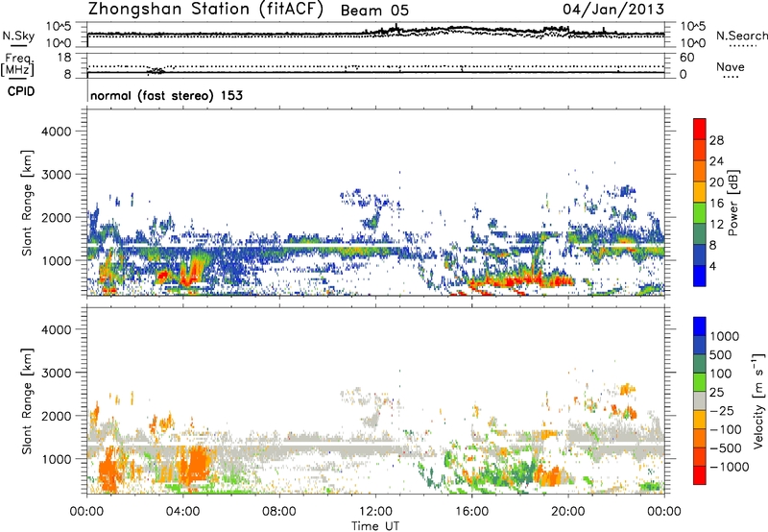
Task: Click the 'Slant Range [km]' label of velocity panel
Action: pos(27,401)
